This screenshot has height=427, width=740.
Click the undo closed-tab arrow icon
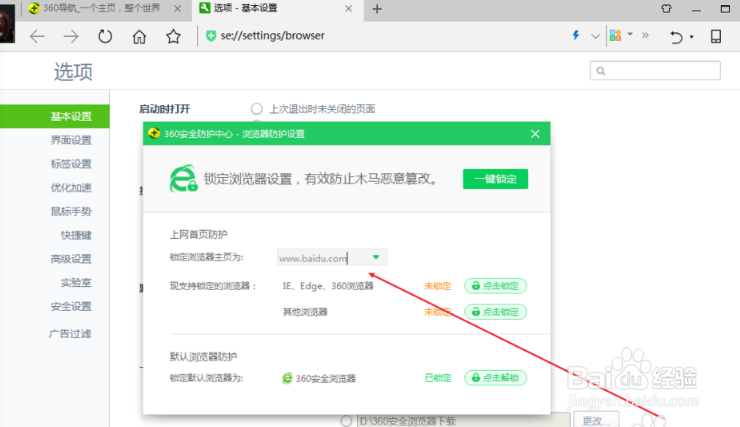[676, 36]
